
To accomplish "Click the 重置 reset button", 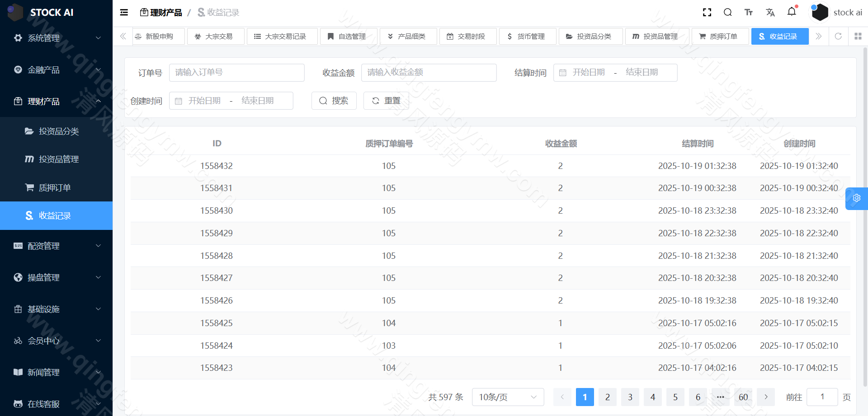I will click(386, 100).
